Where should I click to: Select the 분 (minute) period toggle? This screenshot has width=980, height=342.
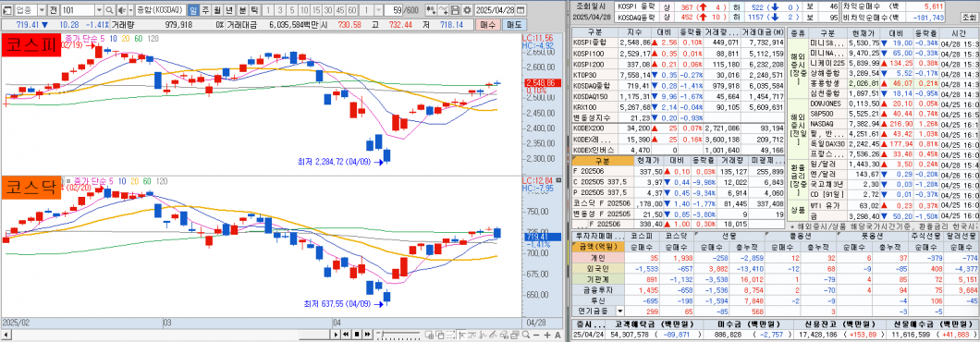tap(242, 10)
